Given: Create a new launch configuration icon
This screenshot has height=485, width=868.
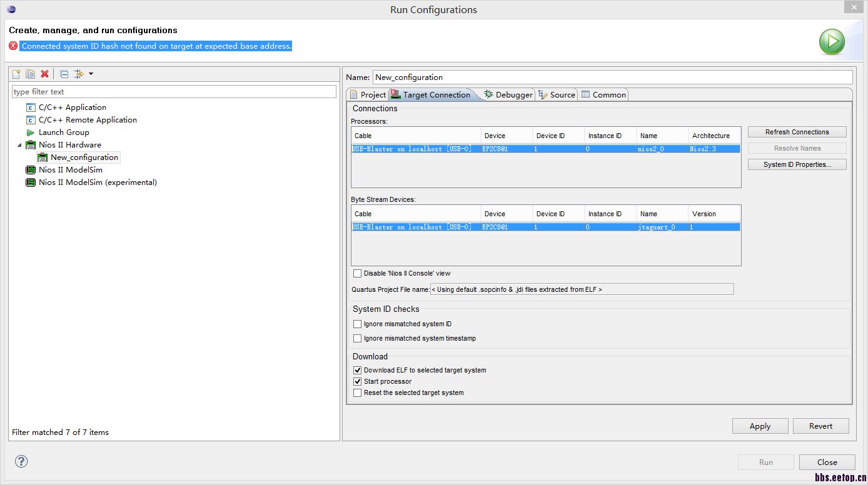Looking at the screenshot, I should coord(17,74).
